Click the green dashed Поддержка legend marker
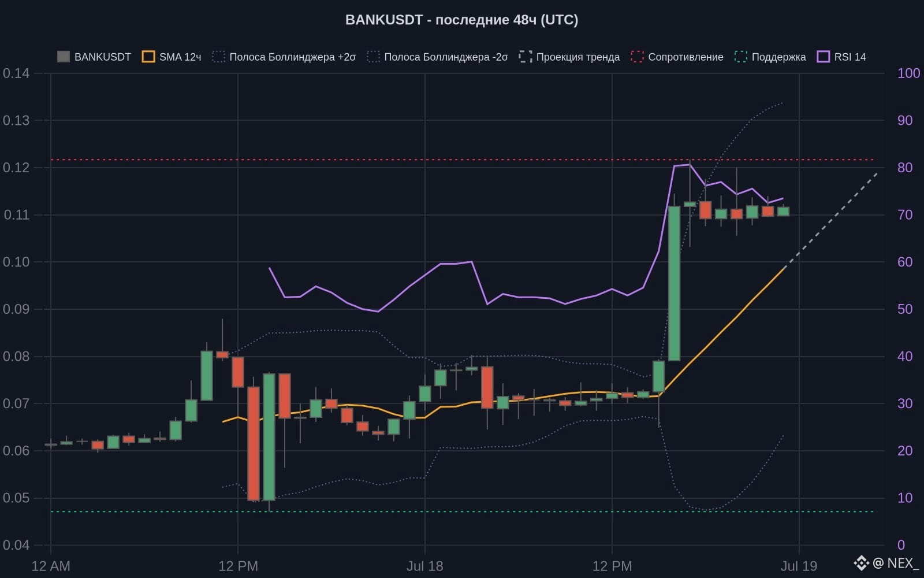Image resolution: width=924 pixels, height=578 pixels. [741, 57]
